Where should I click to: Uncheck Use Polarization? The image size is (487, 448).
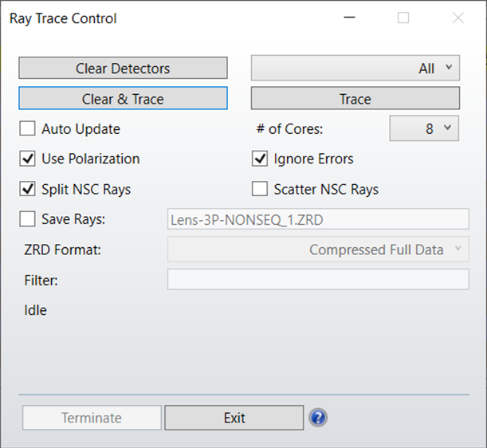point(27,159)
